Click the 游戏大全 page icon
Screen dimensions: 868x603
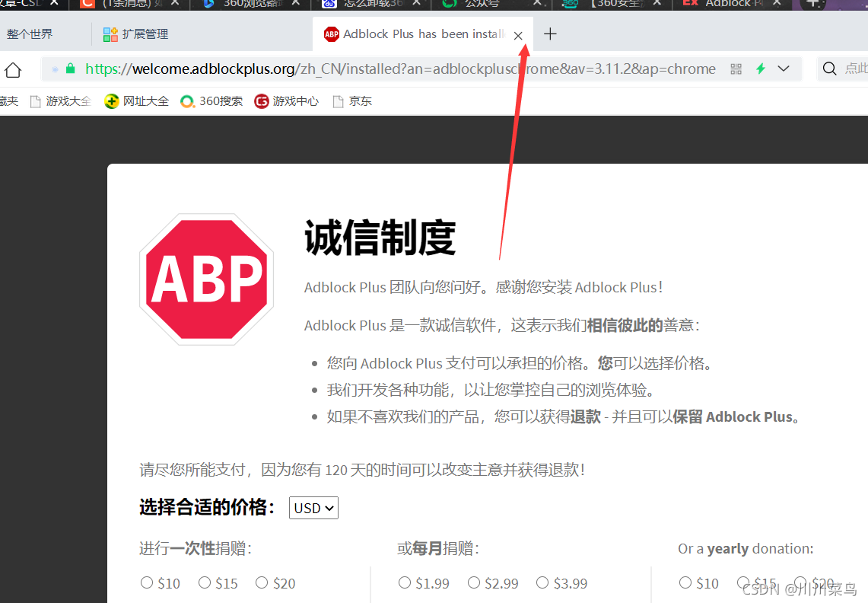36,101
